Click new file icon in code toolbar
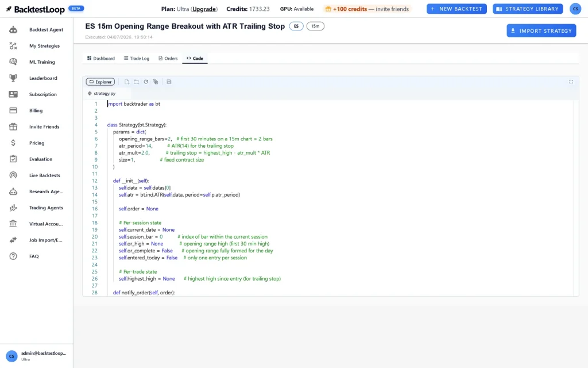The width and height of the screenshot is (588, 368). click(127, 82)
